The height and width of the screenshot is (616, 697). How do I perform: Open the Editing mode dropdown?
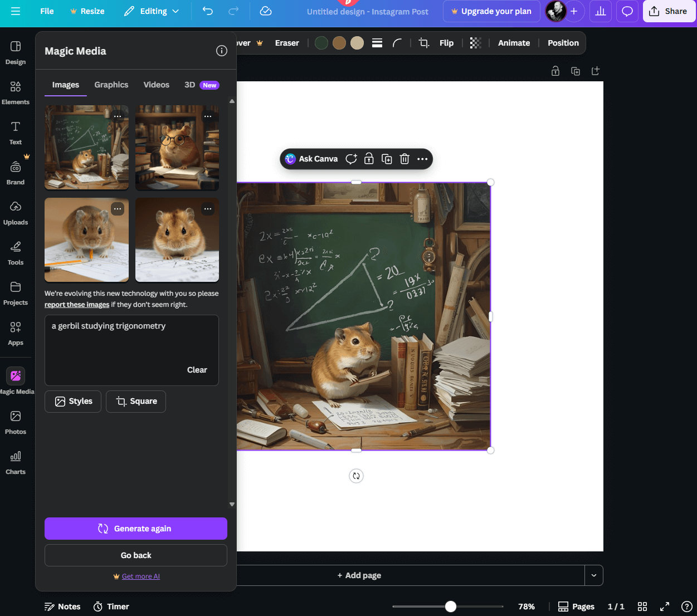(152, 11)
